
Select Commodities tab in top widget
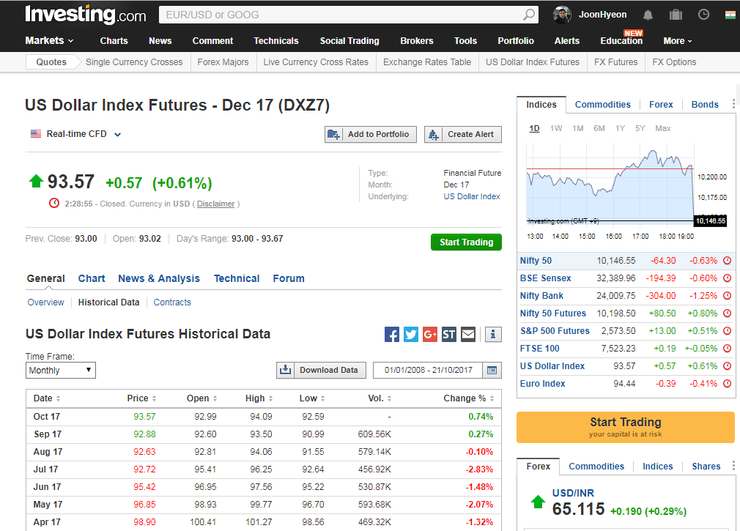point(602,104)
